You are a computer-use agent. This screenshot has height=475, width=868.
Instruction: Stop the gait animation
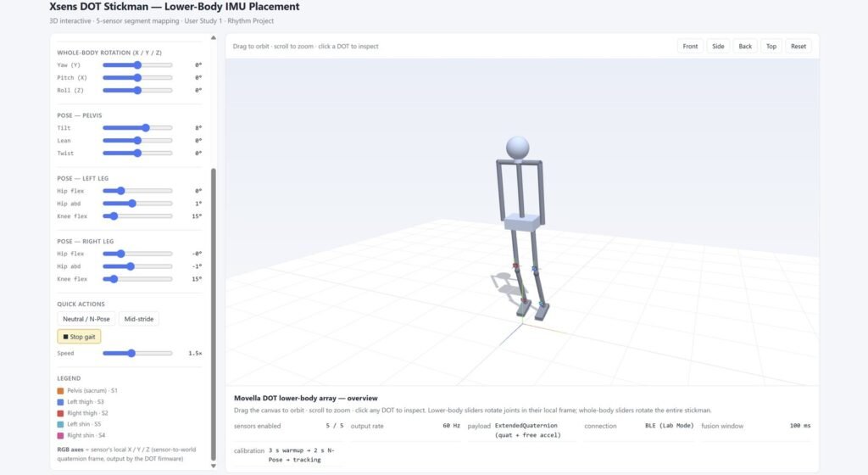point(79,337)
